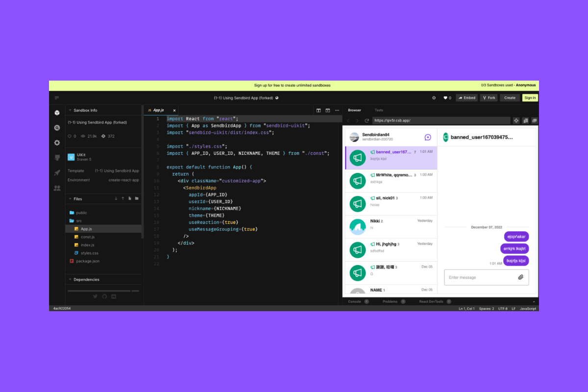Open preview in new window icon

click(x=534, y=121)
